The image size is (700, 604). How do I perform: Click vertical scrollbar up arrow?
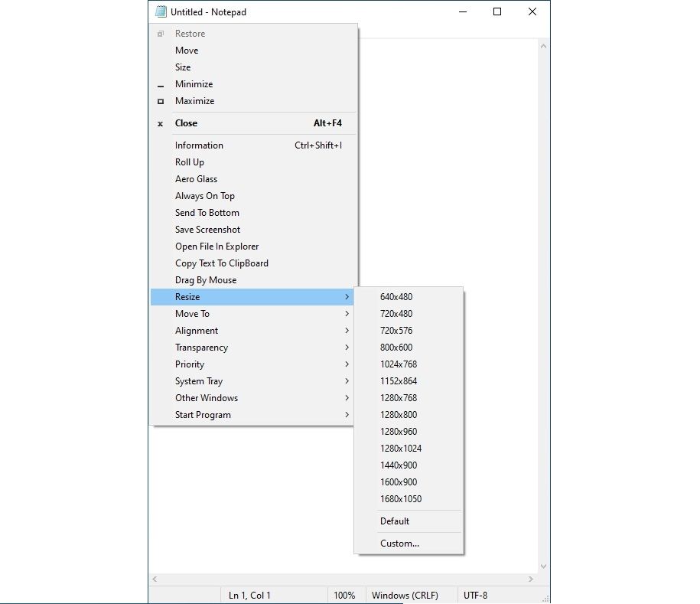point(543,46)
